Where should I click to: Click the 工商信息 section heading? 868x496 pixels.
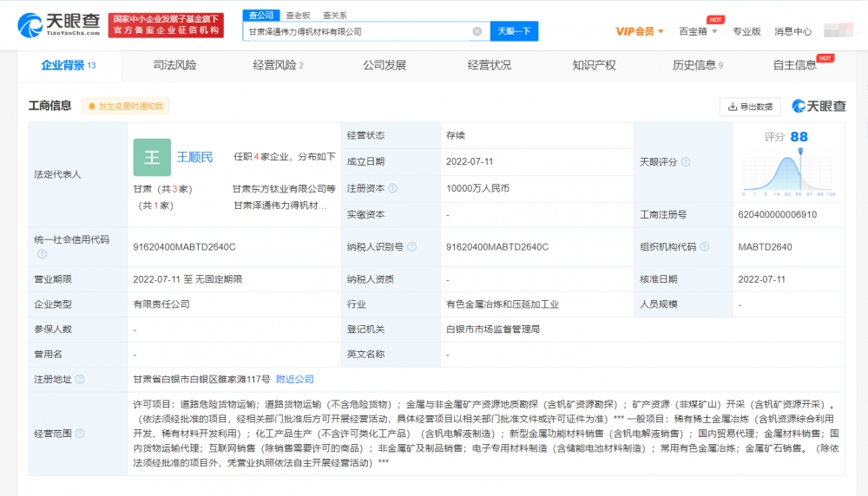pos(49,106)
